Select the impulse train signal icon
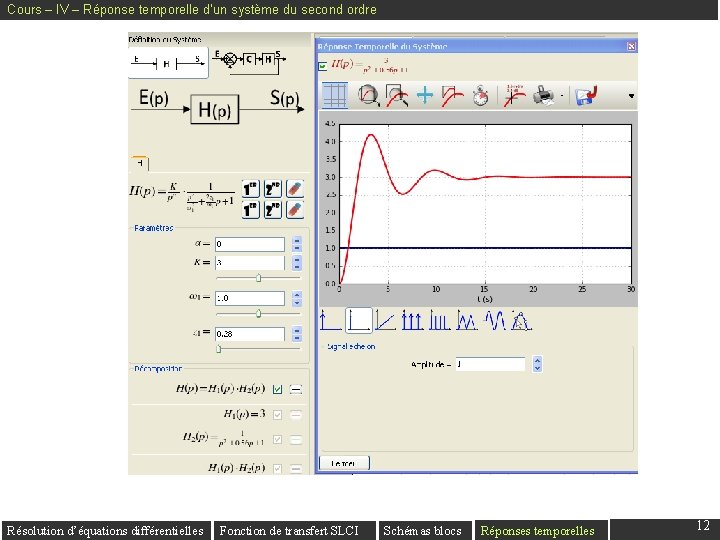The width and height of the screenshot is (720, 540). [412, 320]
